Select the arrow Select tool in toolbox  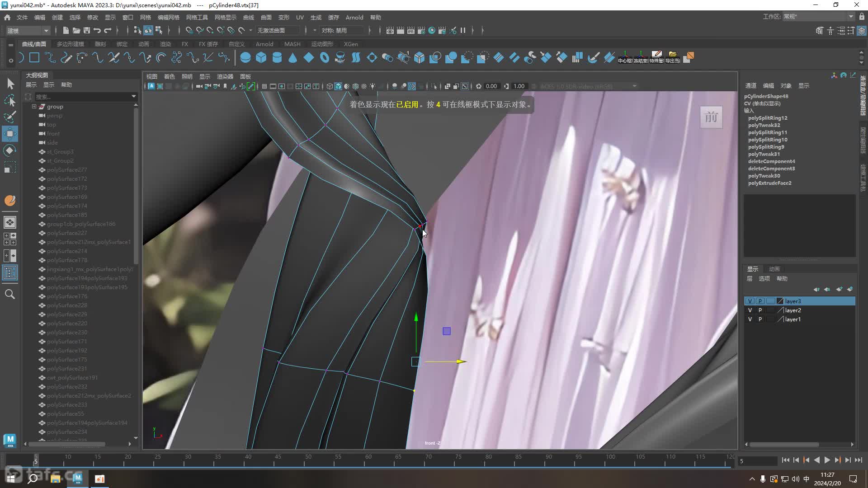(x=10, y=84)
